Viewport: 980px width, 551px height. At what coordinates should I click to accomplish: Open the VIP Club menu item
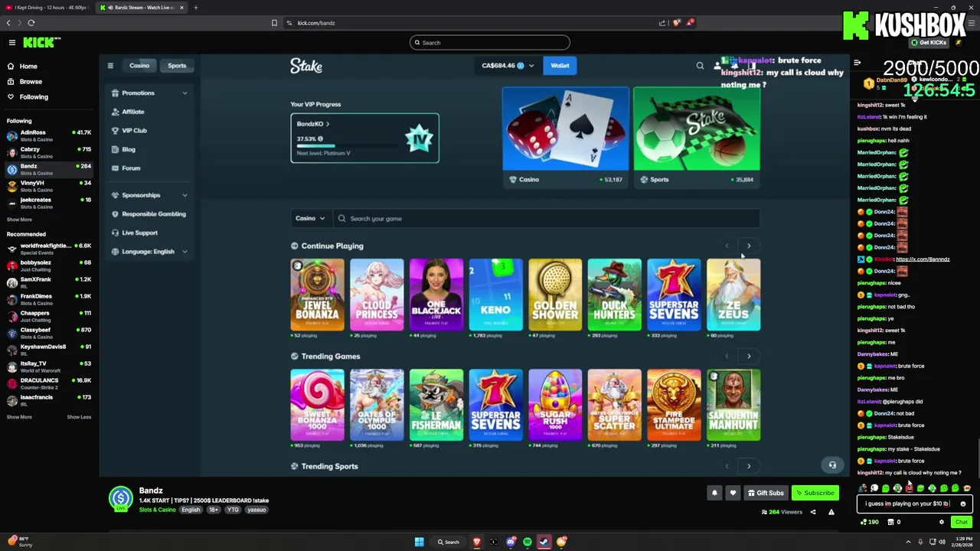(134, 131)
